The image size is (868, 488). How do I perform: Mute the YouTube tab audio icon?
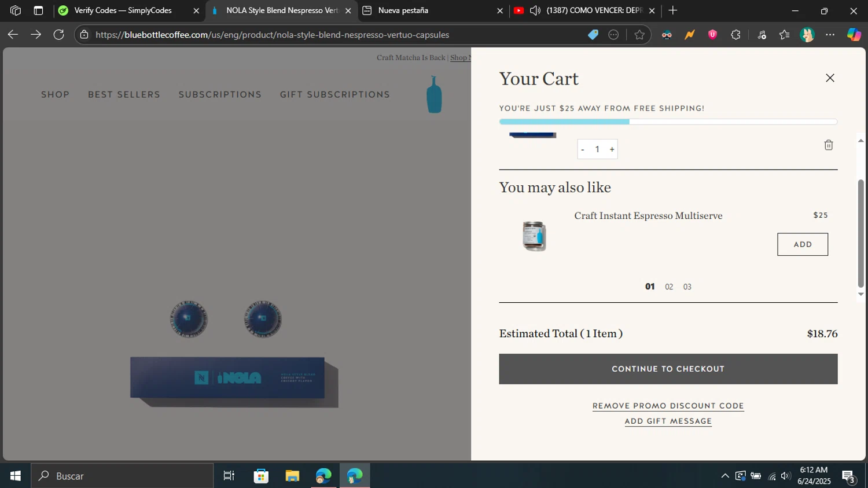click(535, 10)
